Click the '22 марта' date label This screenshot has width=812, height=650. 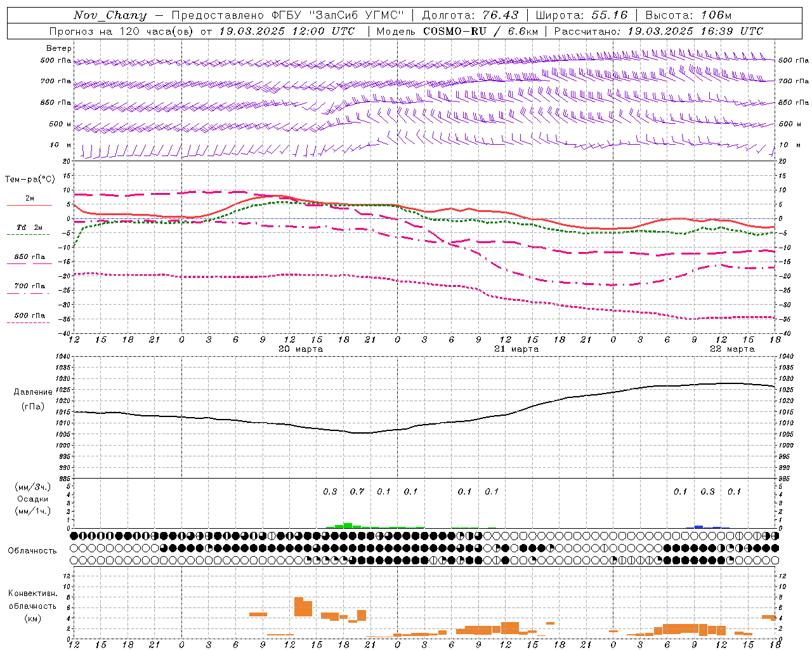pyautogui.click(x=732, y=349)
